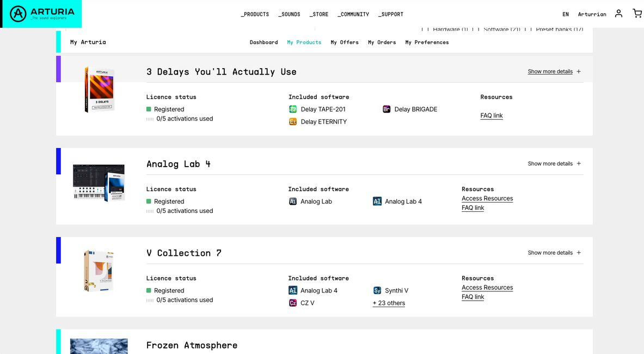Tick the Preset banks filter checkbox
This screenshot has height=354, width=644.
(528, 29)
